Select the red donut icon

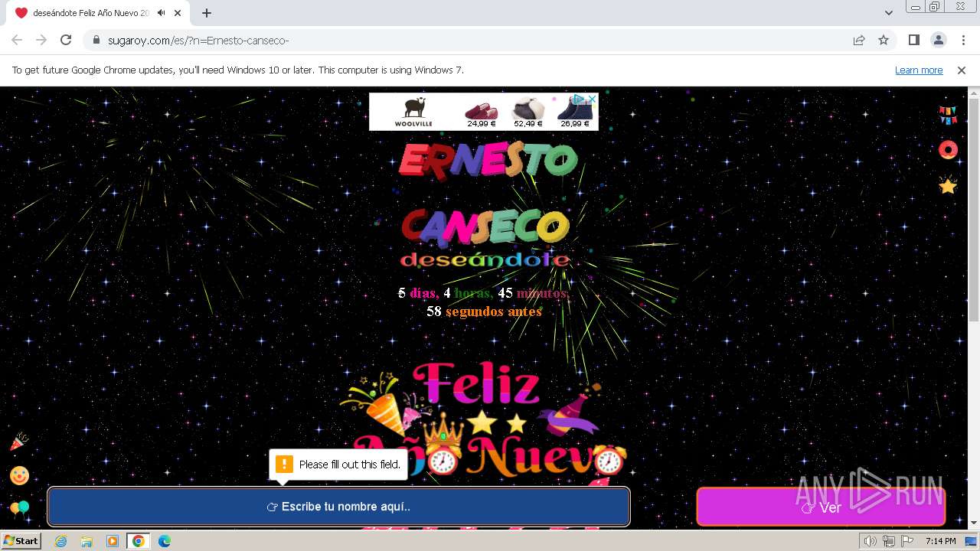point(948,150)
